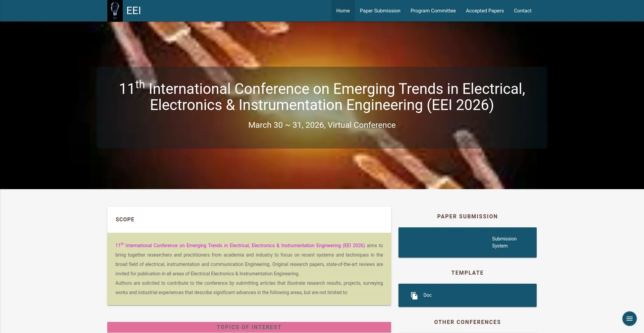The width and height of the screenshot is (644, 333).
Task: Click the OTHER CONFERENCES heading
Action: pos(467,322)
